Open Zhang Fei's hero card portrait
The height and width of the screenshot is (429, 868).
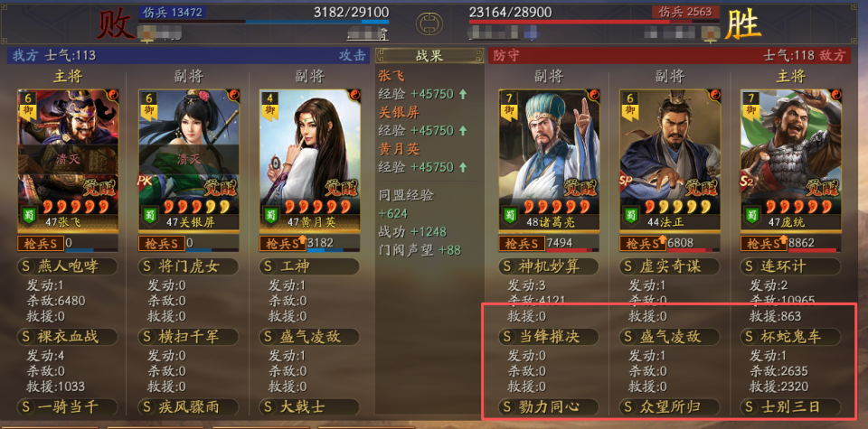(68, 159)
